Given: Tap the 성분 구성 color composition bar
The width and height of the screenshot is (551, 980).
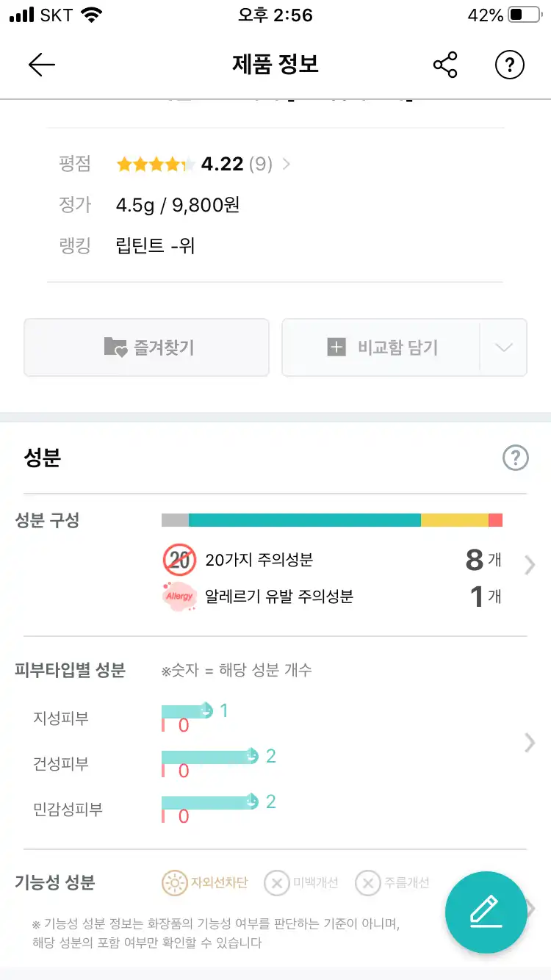Looking at the screenshot, I should coord(331,520).
